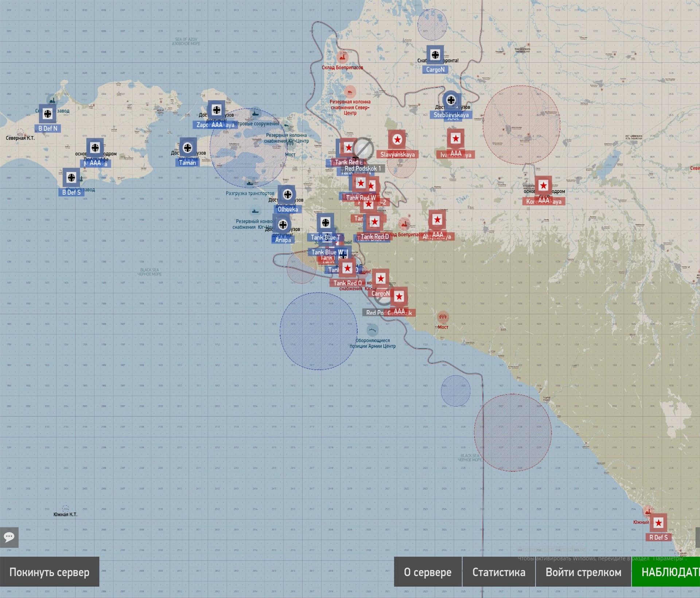The width and height of the screenshot is (700, 598).
Task: Select the Slavyanskaya red star icon
Action: pyautogui.click(x=397, y=139)
